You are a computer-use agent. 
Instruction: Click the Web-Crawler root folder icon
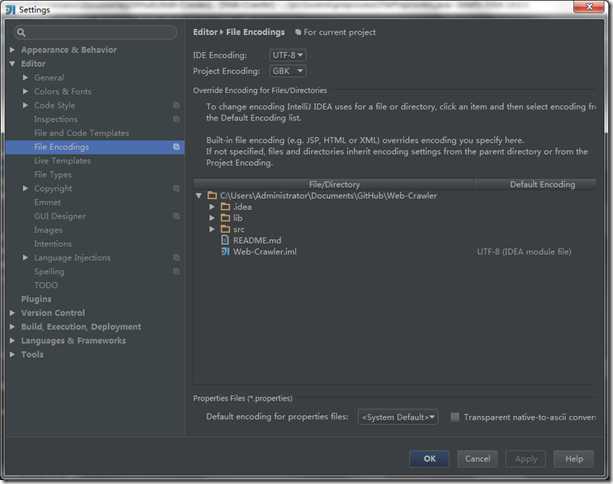click(212, 195)
